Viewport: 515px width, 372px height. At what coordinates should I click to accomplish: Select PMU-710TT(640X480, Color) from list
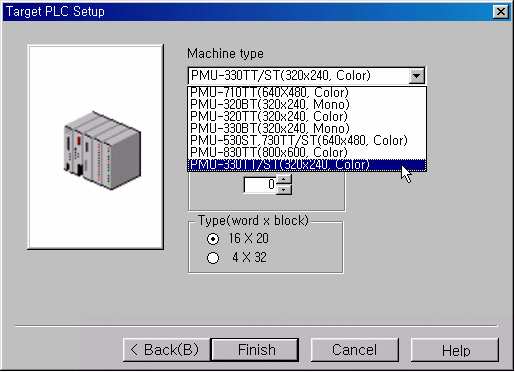307,92
